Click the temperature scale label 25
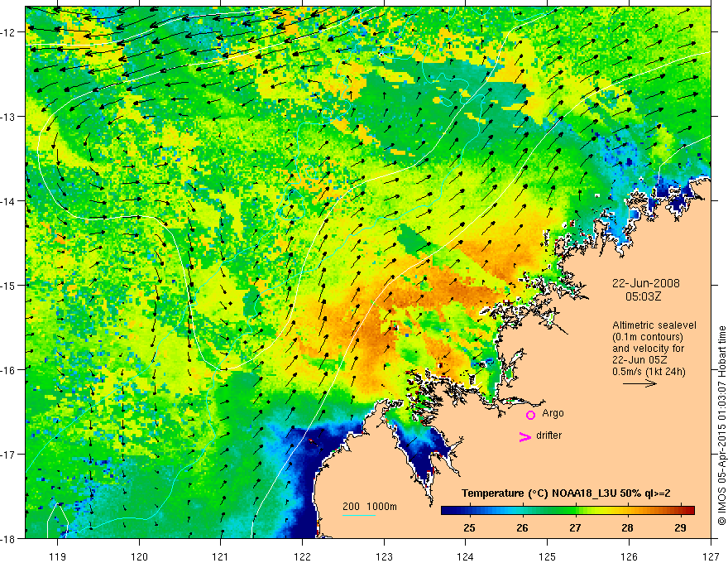This screenshot has height=563, width=728. tap(469, 527)
